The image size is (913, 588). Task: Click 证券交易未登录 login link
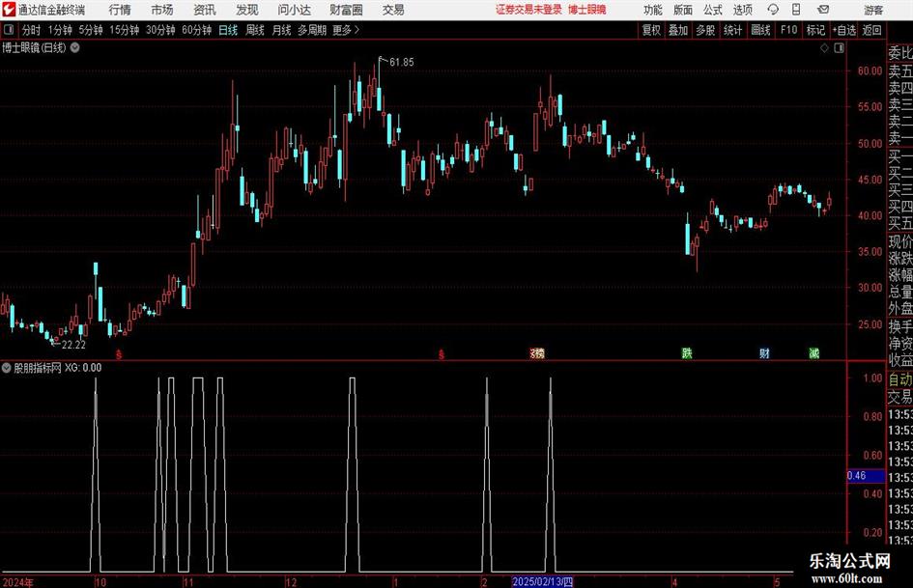528,10
